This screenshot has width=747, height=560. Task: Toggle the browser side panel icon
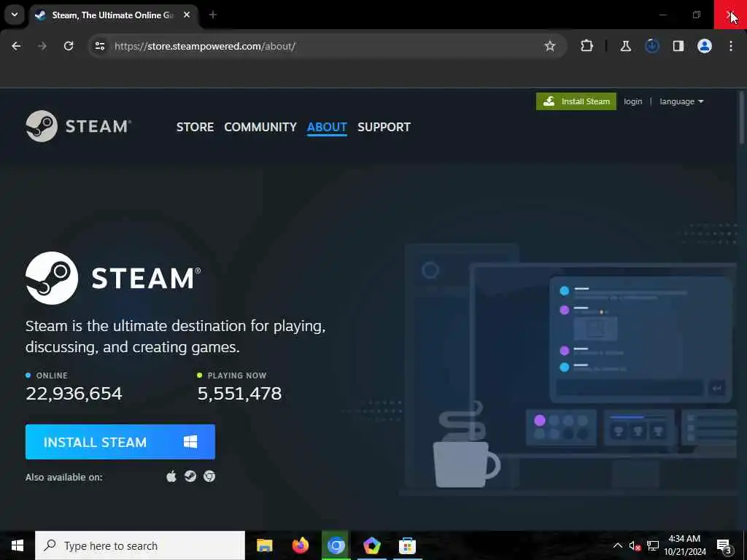678,46
